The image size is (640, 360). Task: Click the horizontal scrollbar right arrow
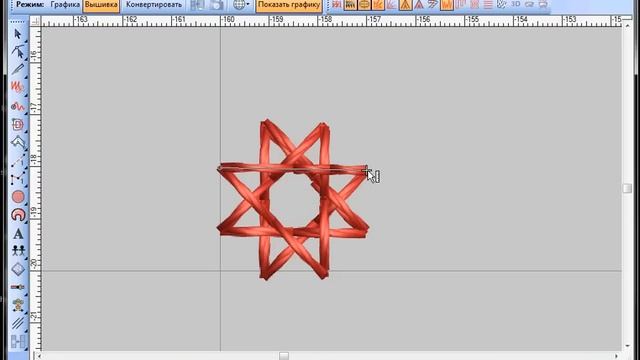tap(617, 356)
